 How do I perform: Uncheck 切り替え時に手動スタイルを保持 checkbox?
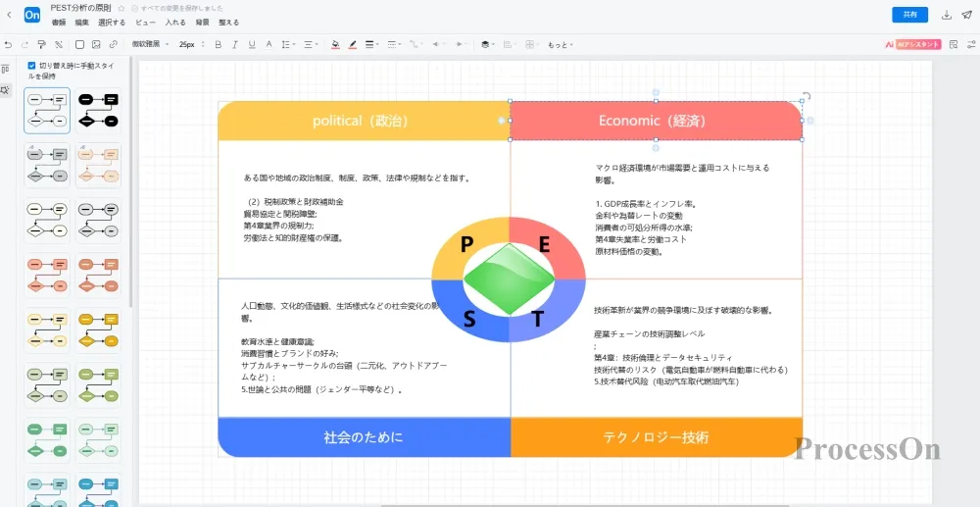[31, 66]
